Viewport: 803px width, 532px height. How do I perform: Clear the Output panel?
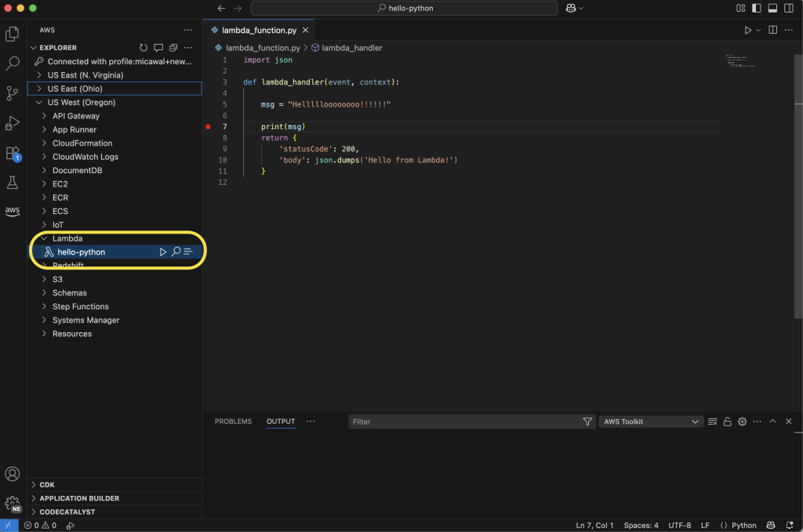(712, 421)
